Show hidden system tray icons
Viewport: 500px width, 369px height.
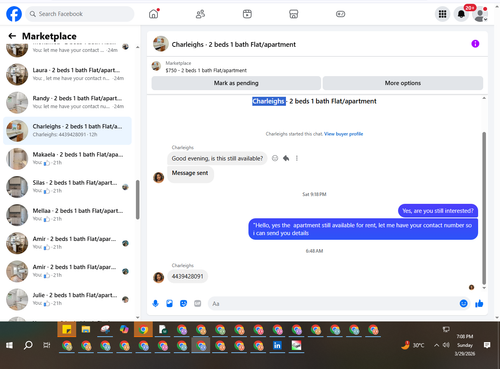[436, 345]
